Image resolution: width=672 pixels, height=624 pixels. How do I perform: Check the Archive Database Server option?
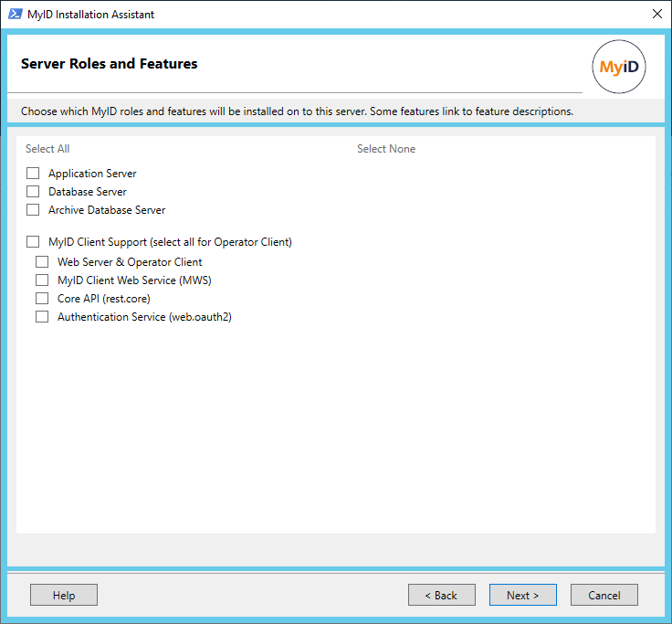coord(33,210)
